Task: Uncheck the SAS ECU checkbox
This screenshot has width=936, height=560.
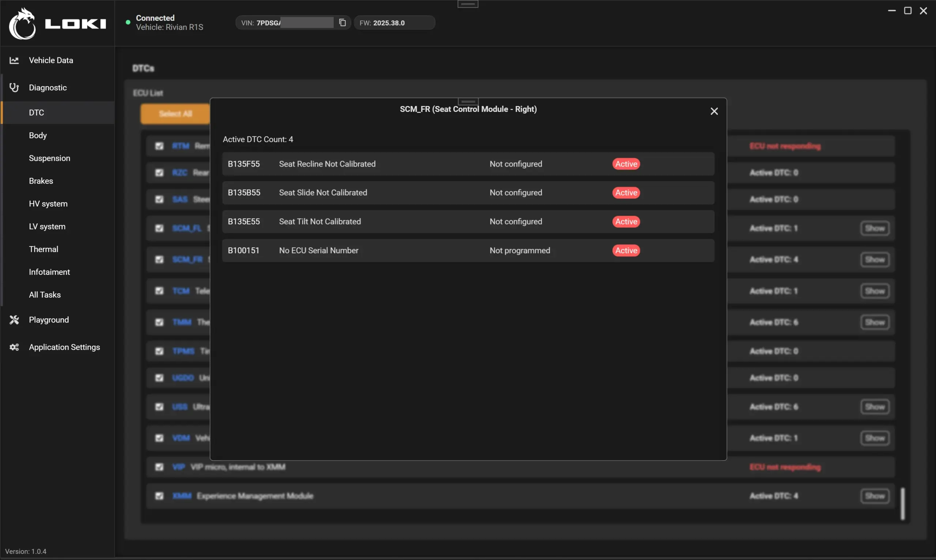Action: (x=159, y=199)
